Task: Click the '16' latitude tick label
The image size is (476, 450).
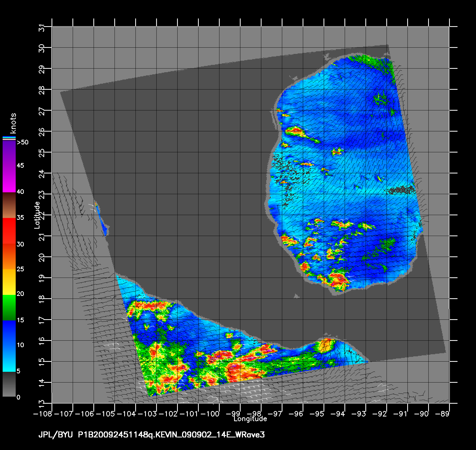Action: (x=42, y=341)
